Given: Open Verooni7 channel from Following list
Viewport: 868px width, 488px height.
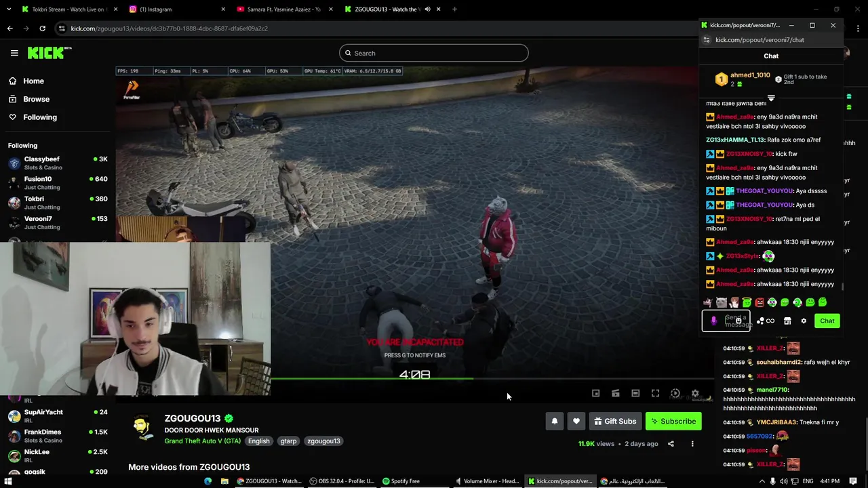Looking at the screenshot, I should (x=58, y=222).
